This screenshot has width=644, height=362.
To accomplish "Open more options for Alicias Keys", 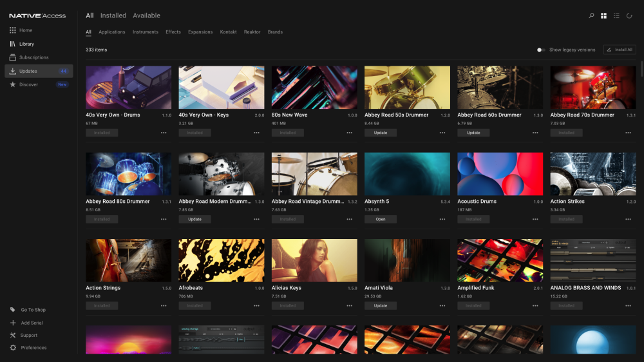I will 349,306.
